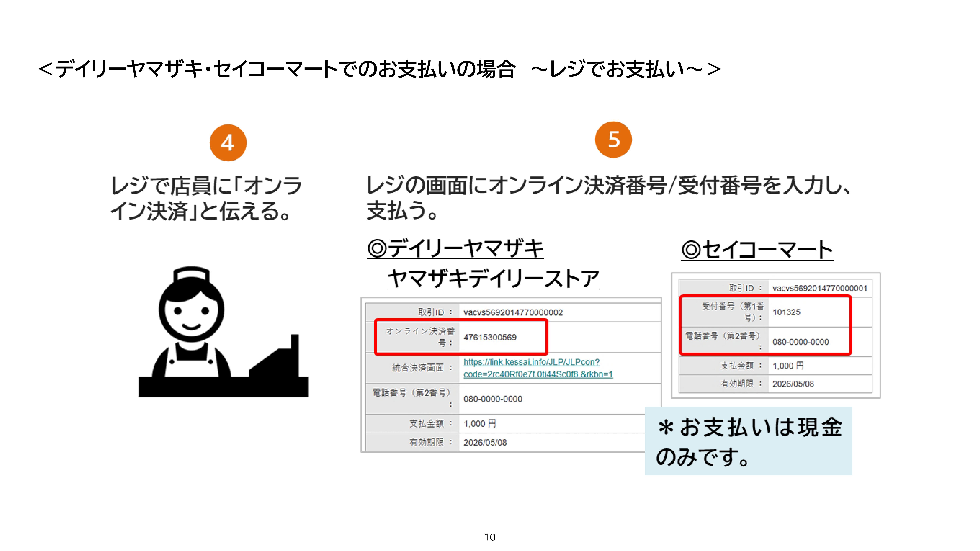
Task: Click the step 5 instruction text
Action: click(x=608, y=198)
